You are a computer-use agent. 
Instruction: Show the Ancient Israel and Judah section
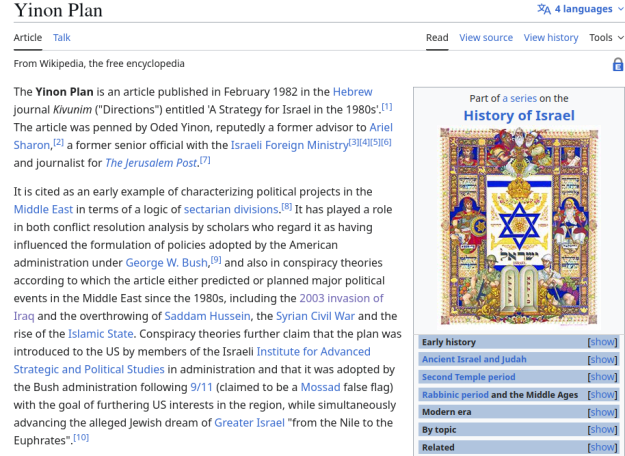point(602,360)
